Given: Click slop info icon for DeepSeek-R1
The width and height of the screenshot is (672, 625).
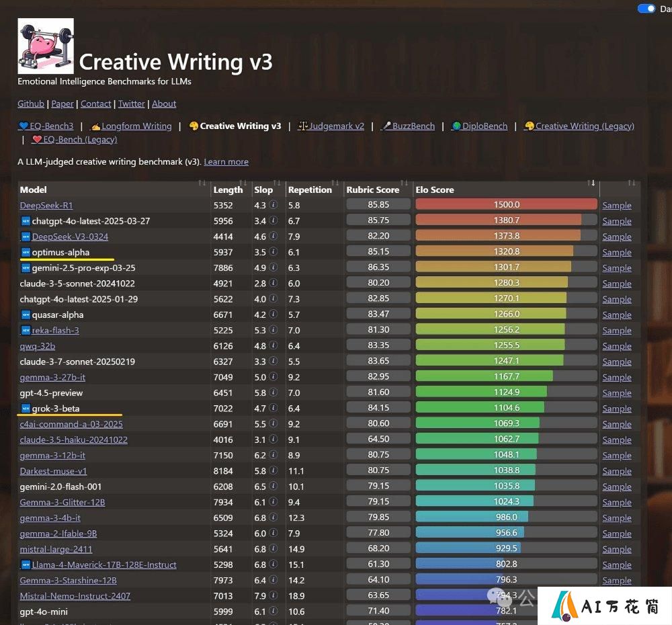Looking at the screenshot, I should [x=274, y=205].
